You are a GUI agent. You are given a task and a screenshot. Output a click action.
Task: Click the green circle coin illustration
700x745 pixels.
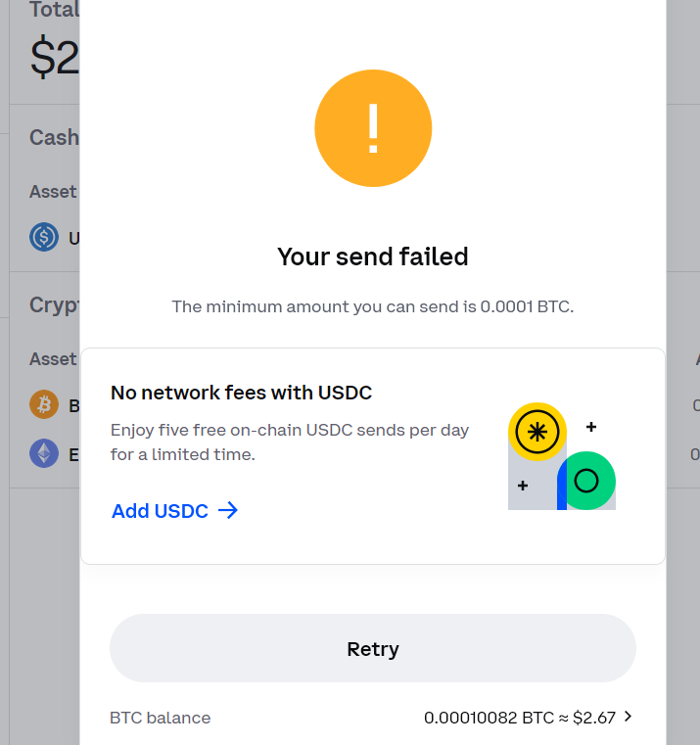click(x=586, y=481)
